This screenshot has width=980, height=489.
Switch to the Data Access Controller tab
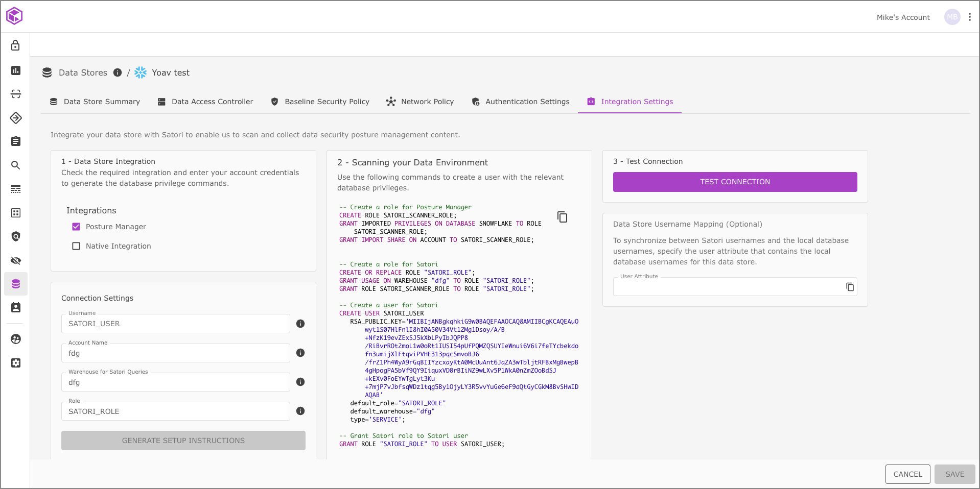click(205, 102)
